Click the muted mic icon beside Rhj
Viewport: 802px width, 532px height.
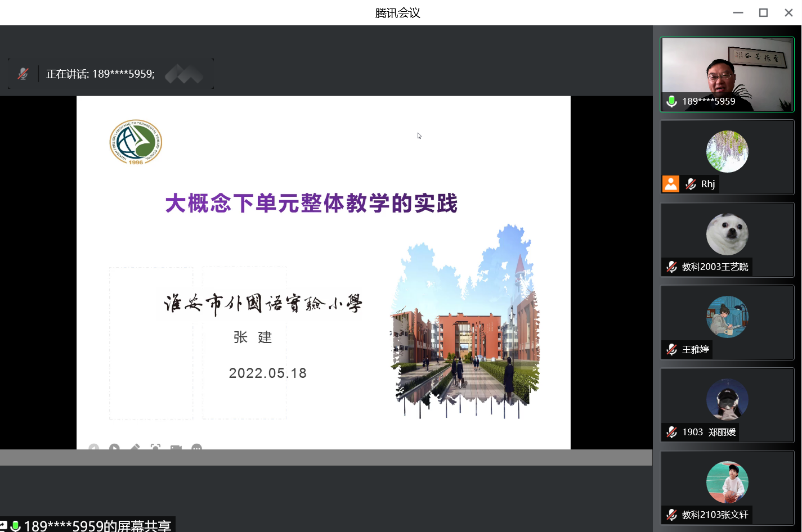[x=691, y=184]
